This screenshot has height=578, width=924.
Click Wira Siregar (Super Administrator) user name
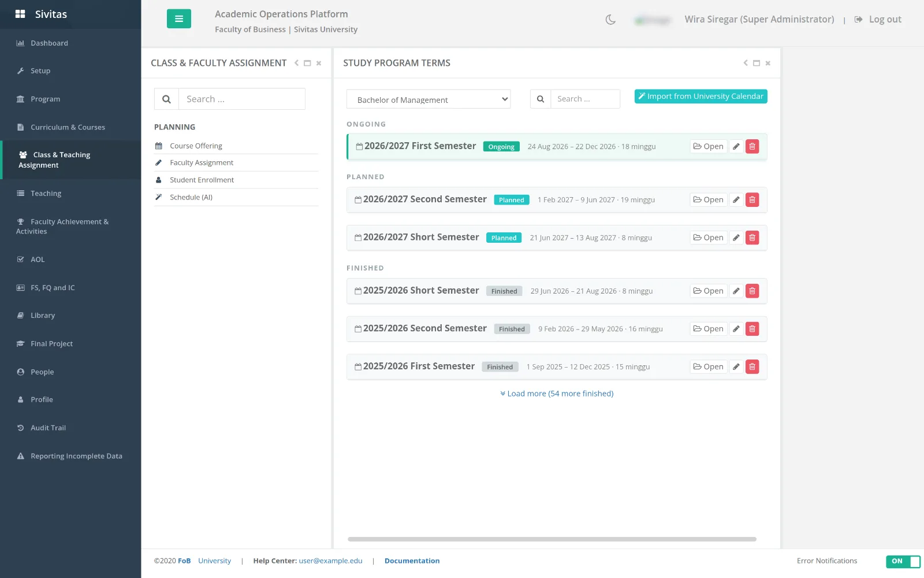(x=759, y=20)
